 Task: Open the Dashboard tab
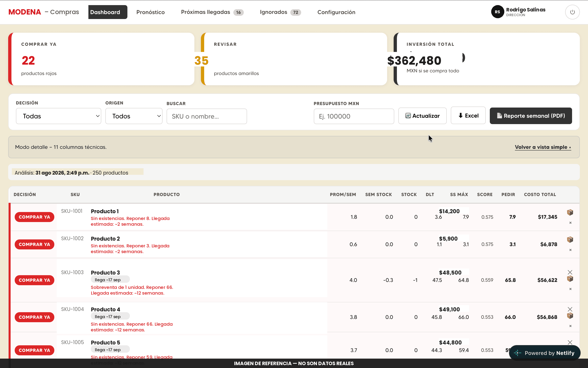[x=108, y=12]
